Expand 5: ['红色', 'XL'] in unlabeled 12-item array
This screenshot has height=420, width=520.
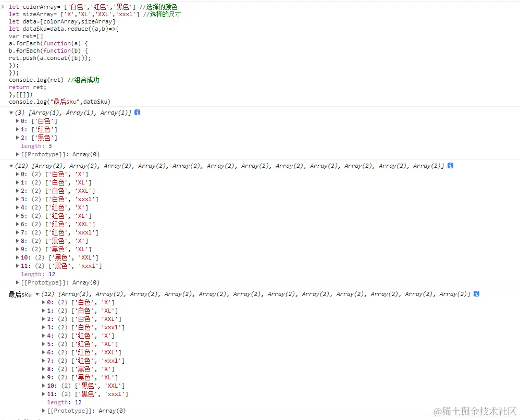coord(17,216)
